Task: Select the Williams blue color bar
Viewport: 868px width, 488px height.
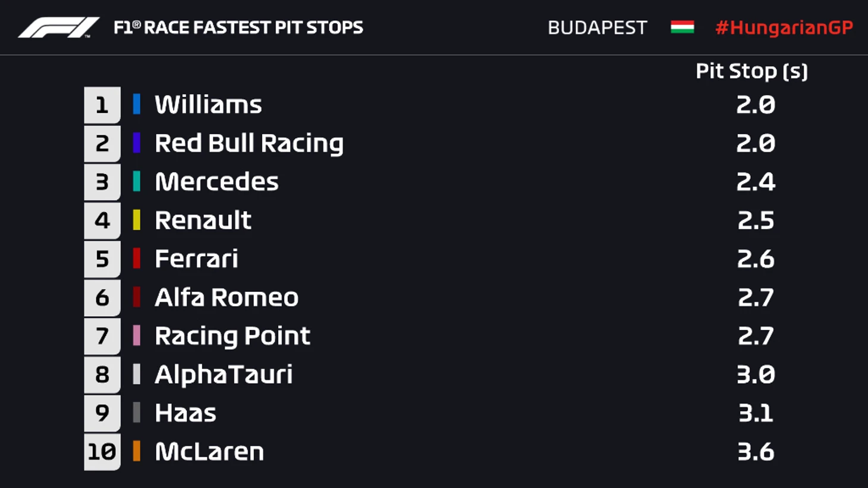Action: (x=137, y=105)
